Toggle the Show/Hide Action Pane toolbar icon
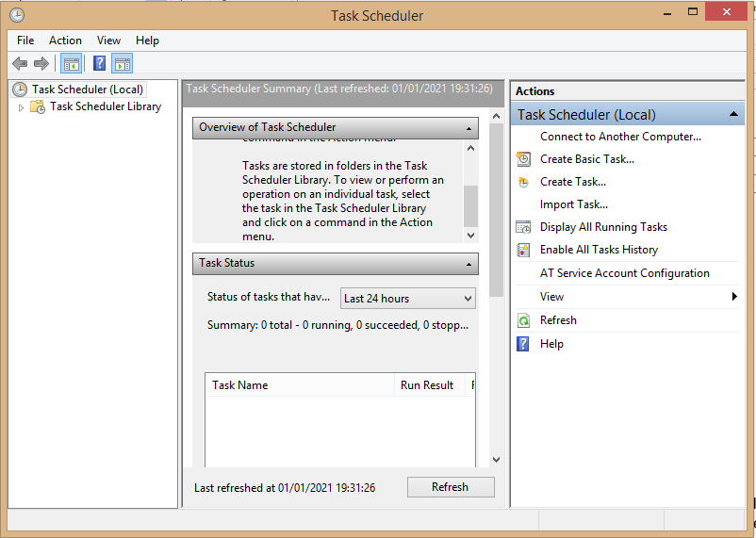This screenshot has width=756, height=538. click(x=122, y=63)
